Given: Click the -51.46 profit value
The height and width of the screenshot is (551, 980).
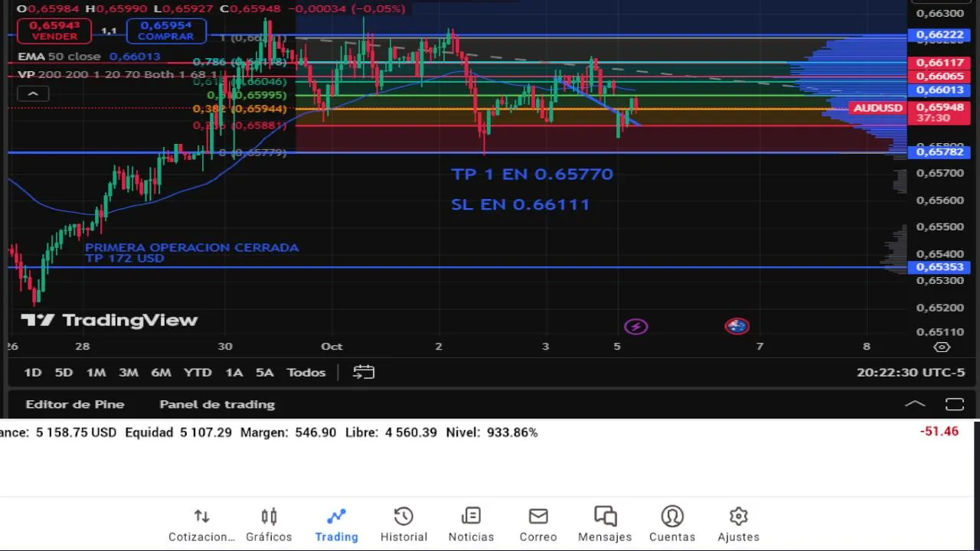Looking at the screenshot, I should tap(939, 432).
